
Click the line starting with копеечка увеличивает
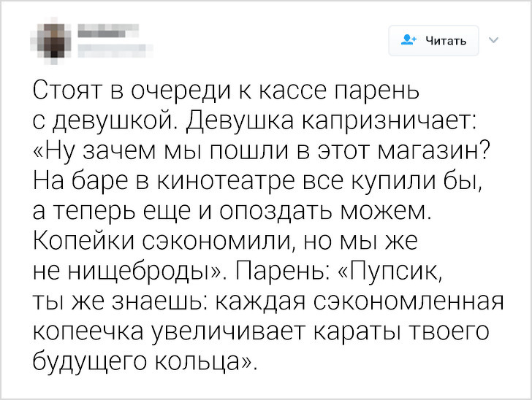[259, 328]
